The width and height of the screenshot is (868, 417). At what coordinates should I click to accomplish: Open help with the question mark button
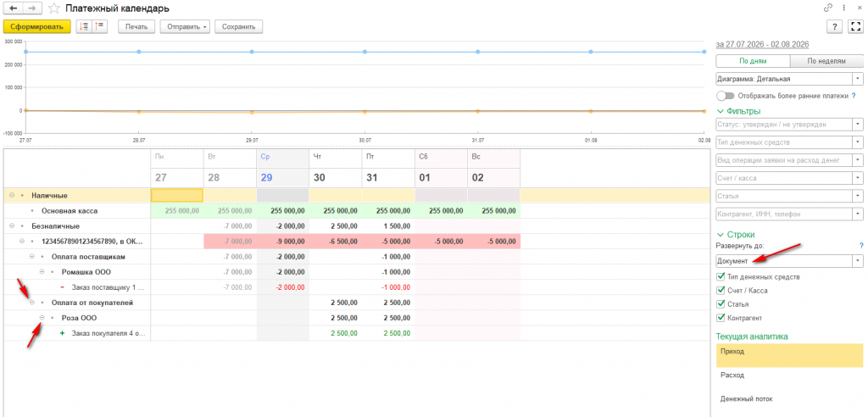834,26
